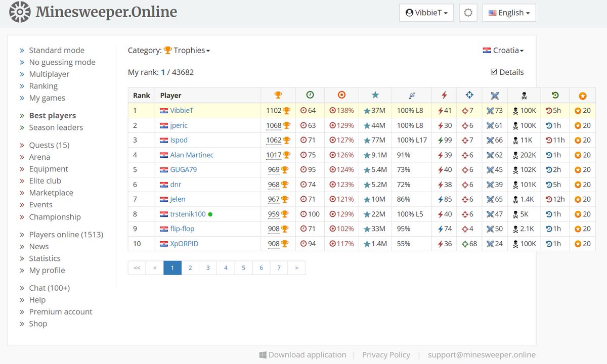Expand the Trophies category dropdown
607x364 pixels.
pos(192,50)
